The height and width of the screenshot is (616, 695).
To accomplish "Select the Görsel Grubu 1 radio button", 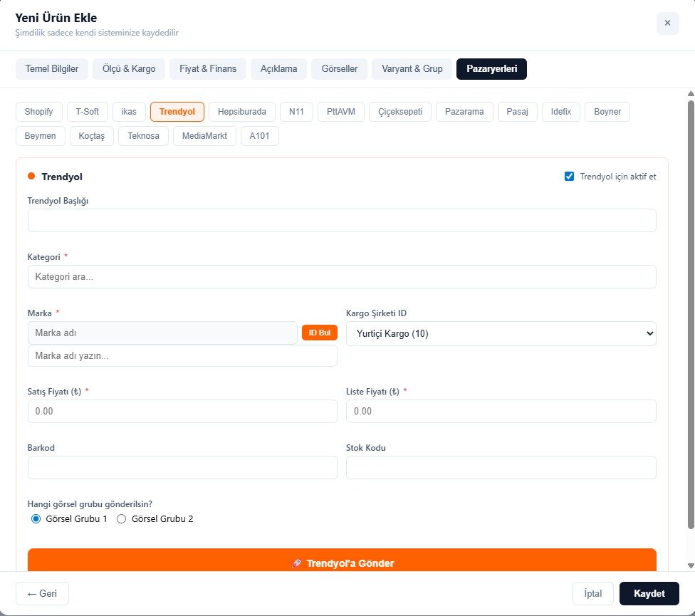I will pyautogui.click(x=36, y=519).
